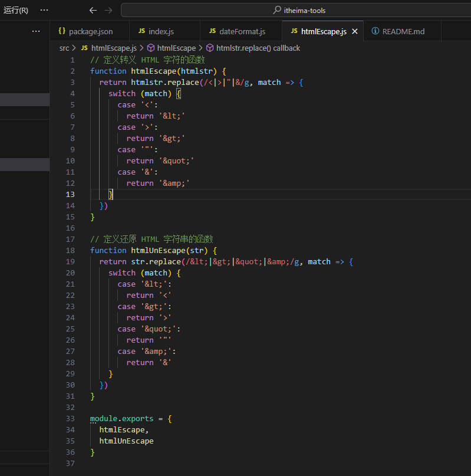Click the back navigation arrow
Viewport: 471px width, 476px height.
tap(93, 10)
